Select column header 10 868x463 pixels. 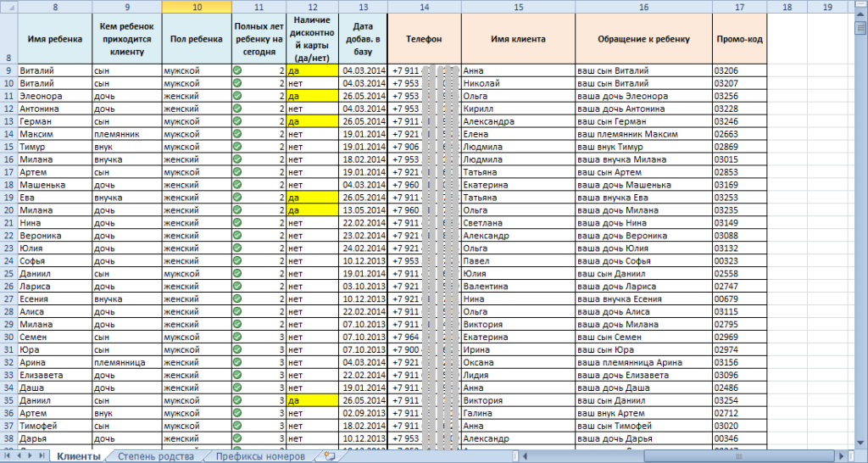pos(197,7)
